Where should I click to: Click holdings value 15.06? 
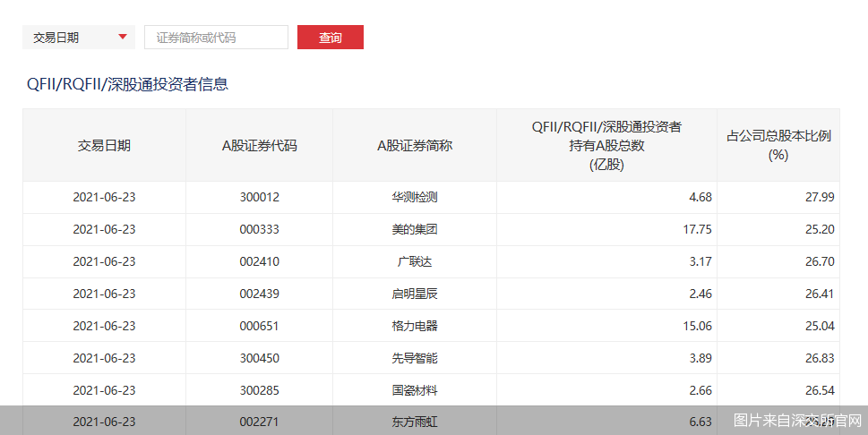(x=698, y=326)
